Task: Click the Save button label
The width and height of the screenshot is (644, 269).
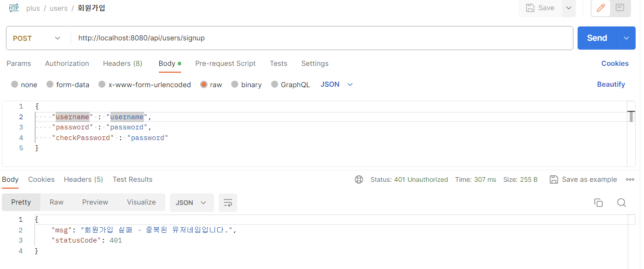Action: tap(546, 8)
